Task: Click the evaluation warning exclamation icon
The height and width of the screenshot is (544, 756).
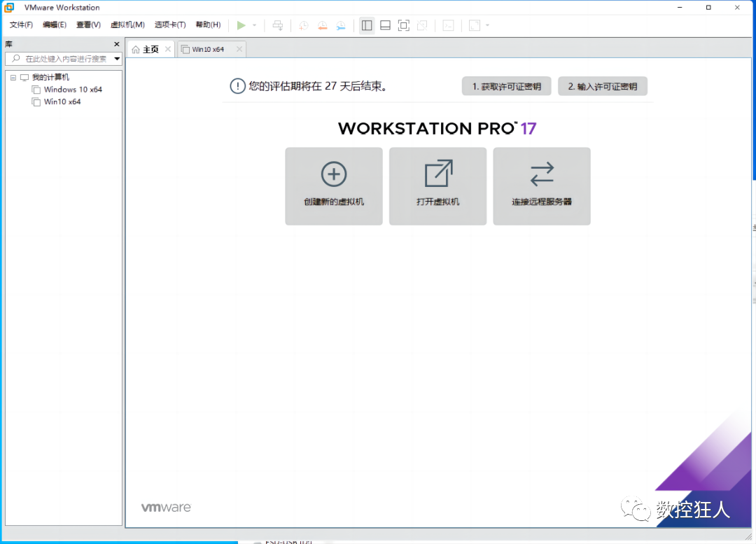Action: tap(237, 86)
